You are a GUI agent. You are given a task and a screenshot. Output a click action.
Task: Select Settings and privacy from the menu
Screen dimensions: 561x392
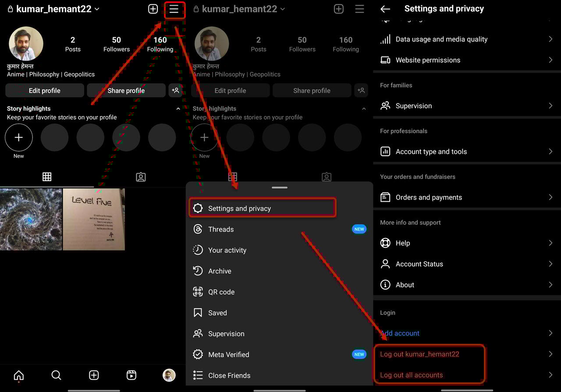coord(262,207)
